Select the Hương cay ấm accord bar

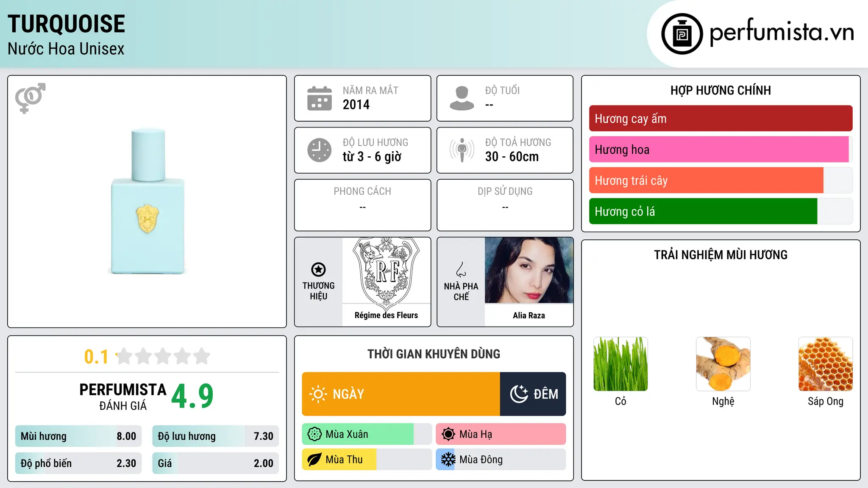tap(721, 119)
